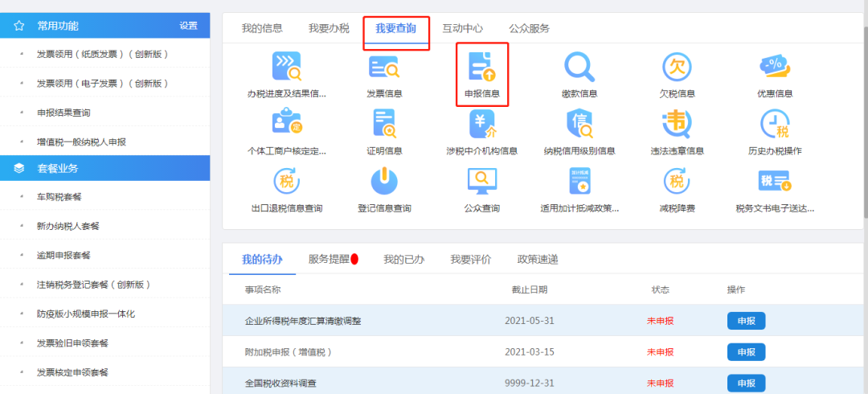This screenshot has width=868, height=394.
Task: Open 适用加计抵减政策 icon
Action: (x=579, y=181)
